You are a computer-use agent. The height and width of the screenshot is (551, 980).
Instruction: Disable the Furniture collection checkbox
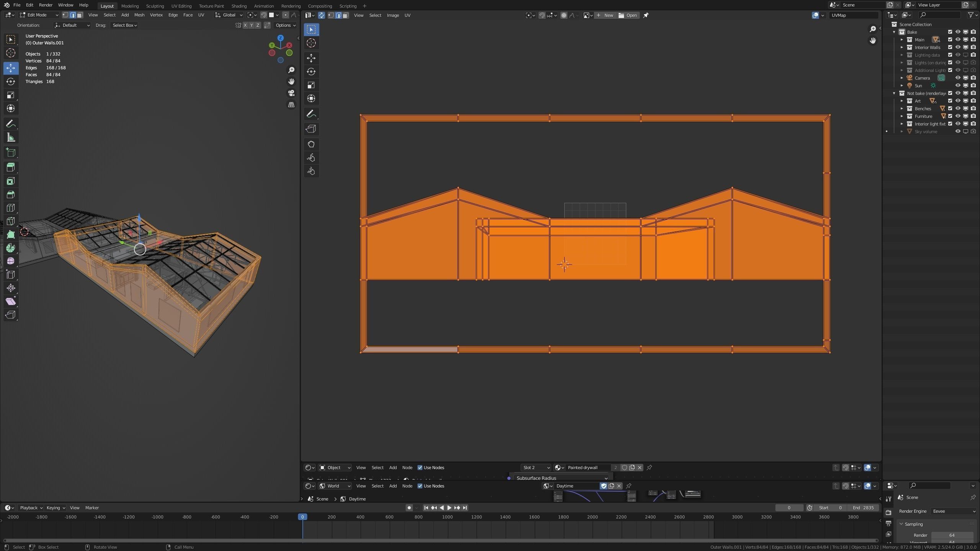pyautogui.click(x=950, y=116)
